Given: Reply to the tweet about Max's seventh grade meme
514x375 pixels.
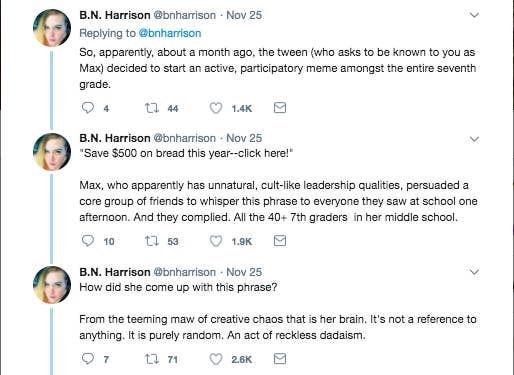Looking at the screenshot, I should [88, 108].
